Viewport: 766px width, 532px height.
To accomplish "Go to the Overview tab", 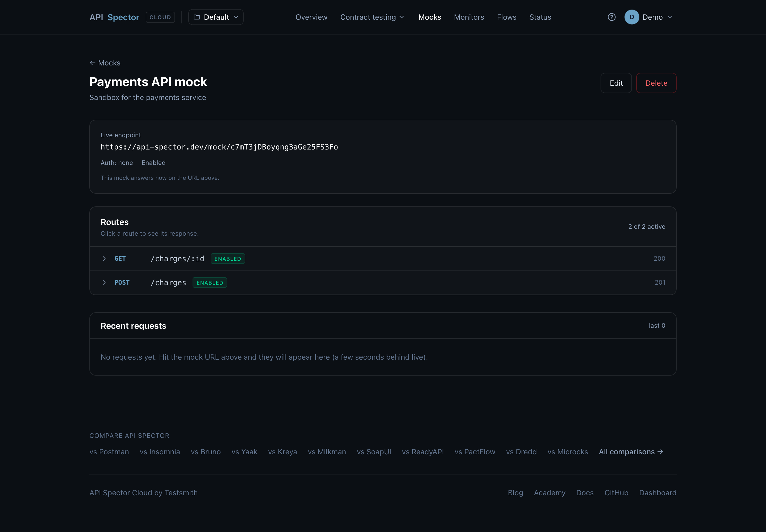I will point(311,17).
